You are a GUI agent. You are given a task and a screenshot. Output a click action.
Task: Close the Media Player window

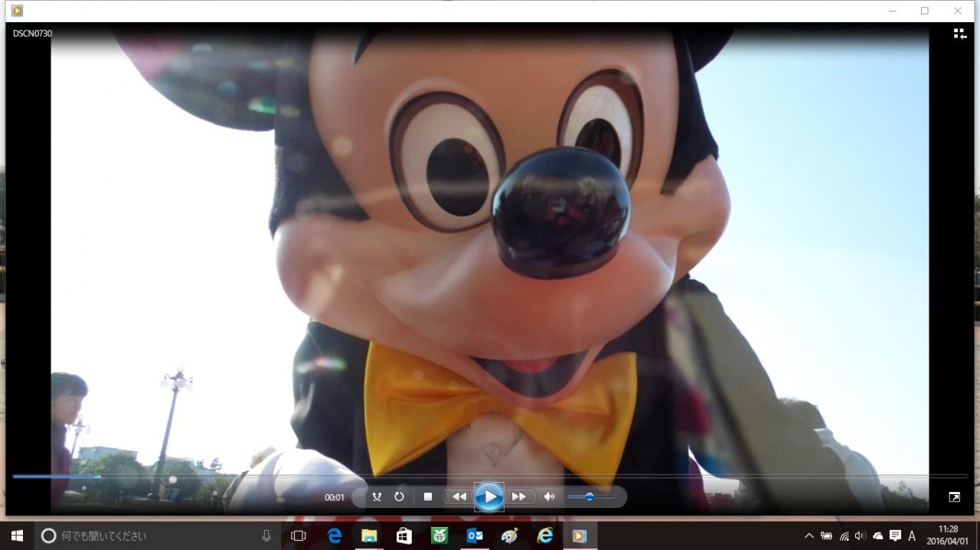point(958,11)
